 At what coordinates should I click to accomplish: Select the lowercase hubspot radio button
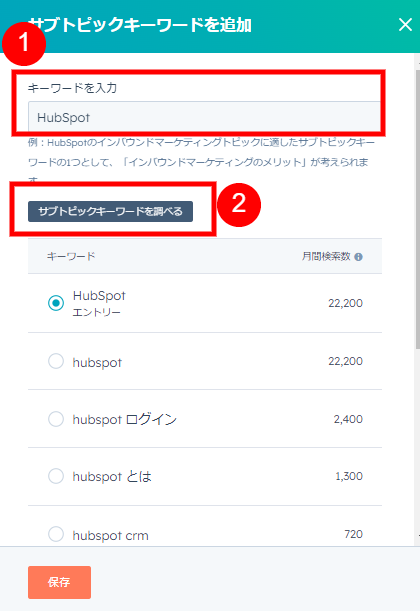click(x=56, y=361)
